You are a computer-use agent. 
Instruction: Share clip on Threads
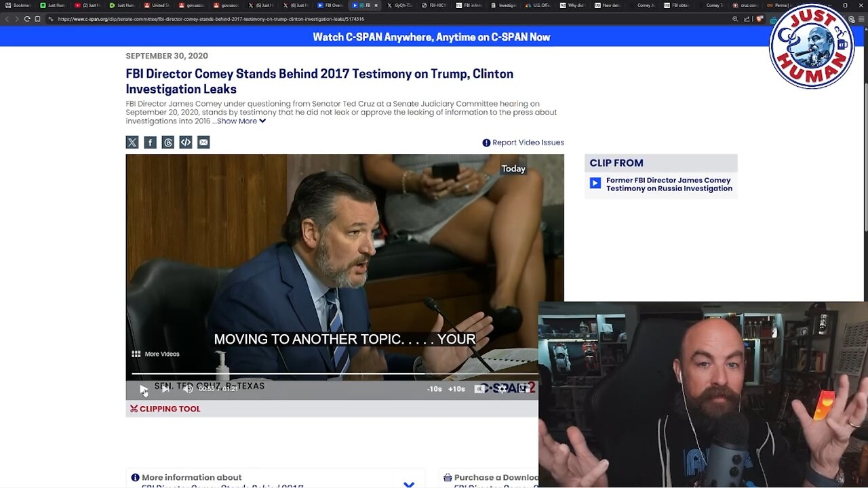(167, 142)
